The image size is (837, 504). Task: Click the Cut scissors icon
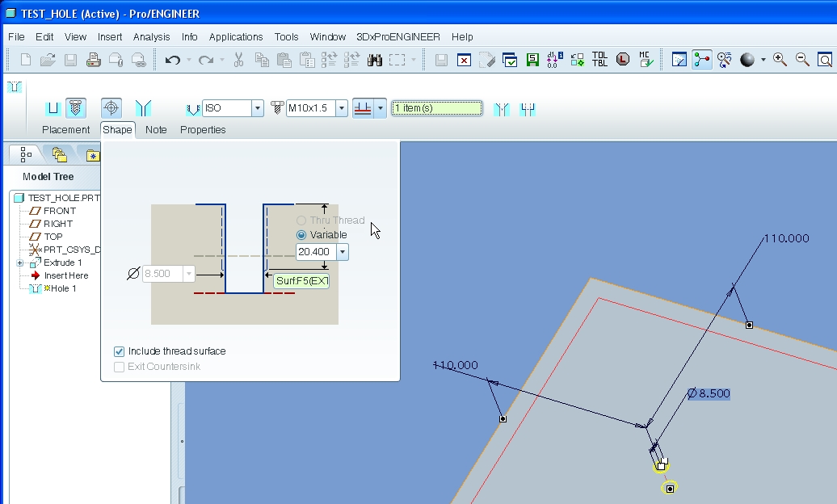[x=238, y=59]
